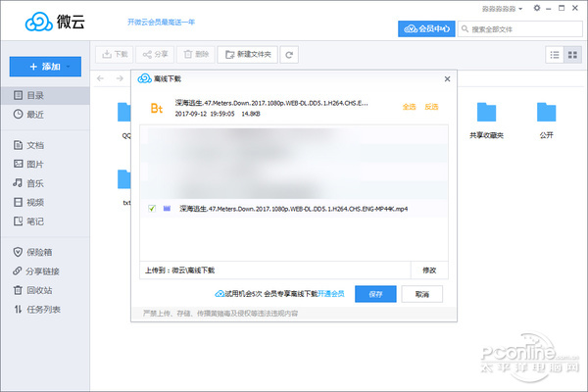Click 修改 to change upload path
The image size is (588, 392).
[429, 270]
